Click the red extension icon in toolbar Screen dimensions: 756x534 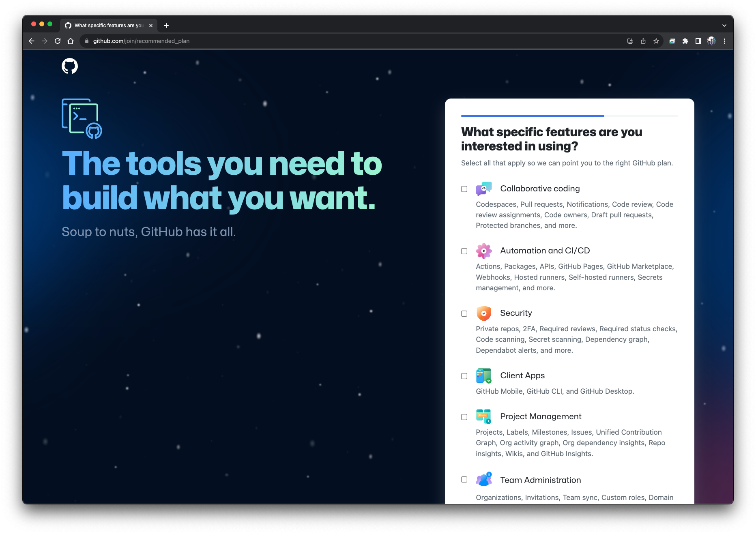(x=672, y=41)
